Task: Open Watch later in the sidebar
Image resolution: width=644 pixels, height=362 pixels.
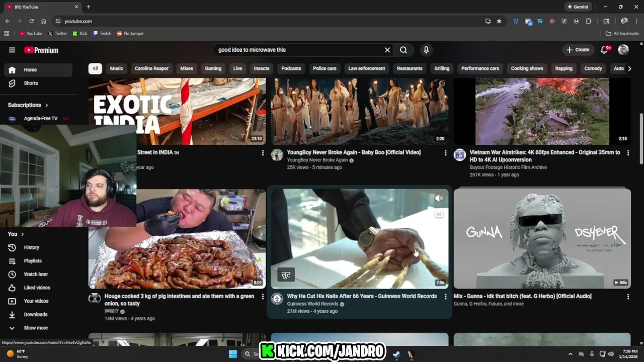Action: coord(38,274)
